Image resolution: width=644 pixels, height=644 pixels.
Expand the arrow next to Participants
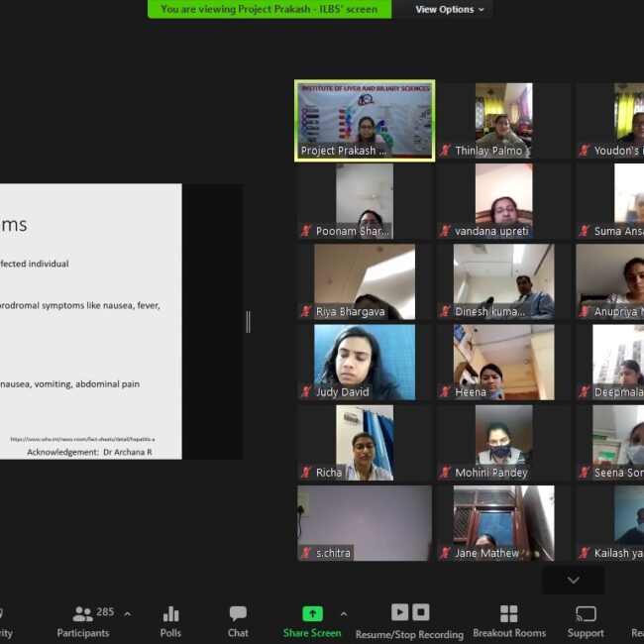[x=127, y=613]
